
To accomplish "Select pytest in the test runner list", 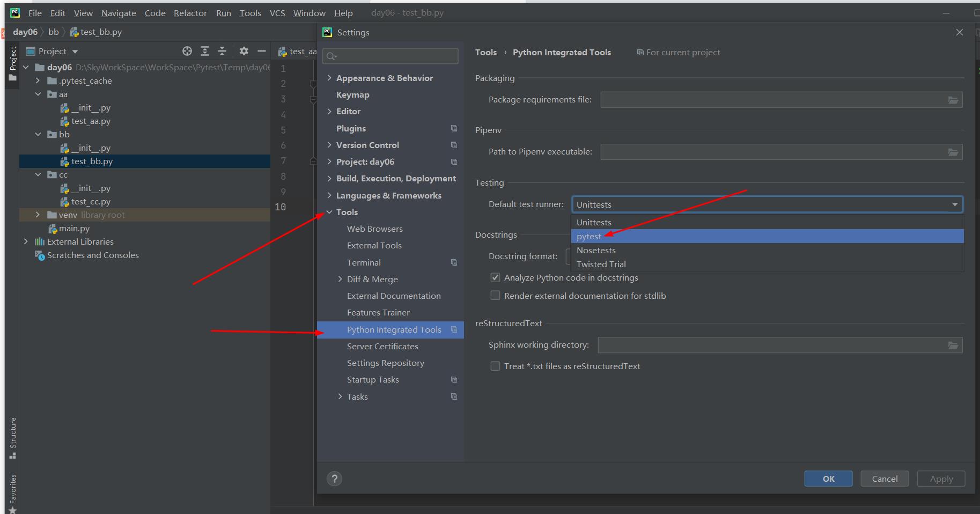I will click(x=767, y=236).
